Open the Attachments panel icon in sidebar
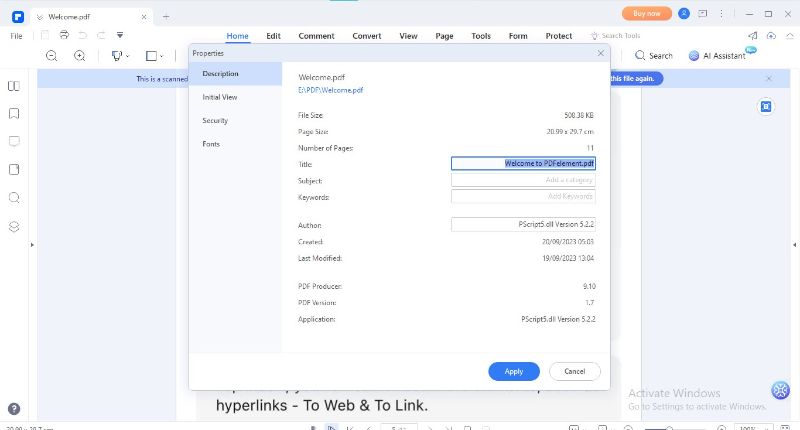This screenshot has width=800, height=430. point(14,169)
